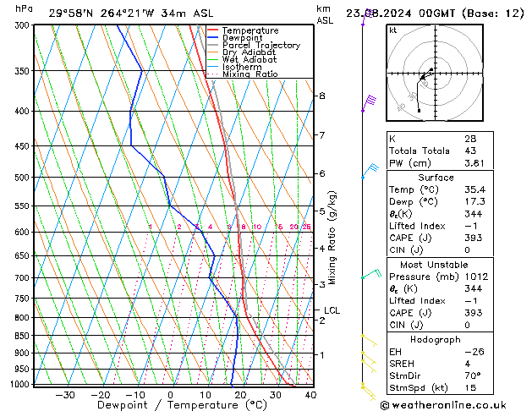Click the hPa pressure axis label
Screen dimensions: 532x411
[x=24, y=9]
